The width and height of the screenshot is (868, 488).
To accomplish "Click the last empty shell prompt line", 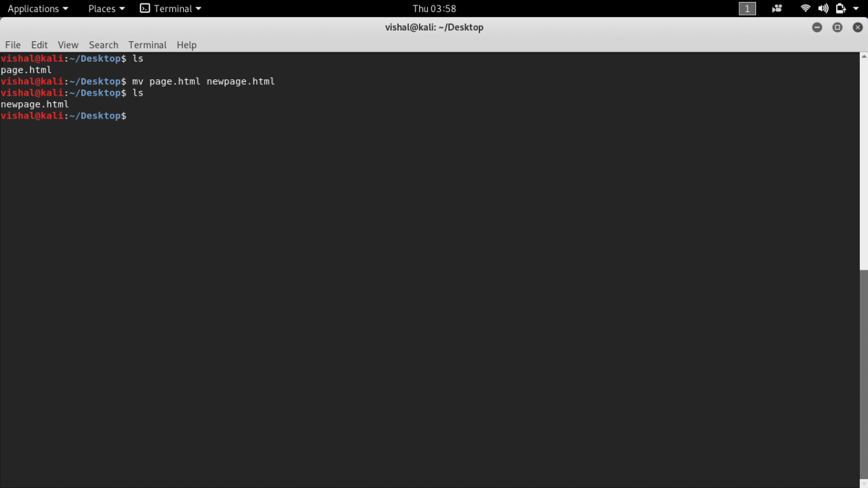I will pos(64,116).
